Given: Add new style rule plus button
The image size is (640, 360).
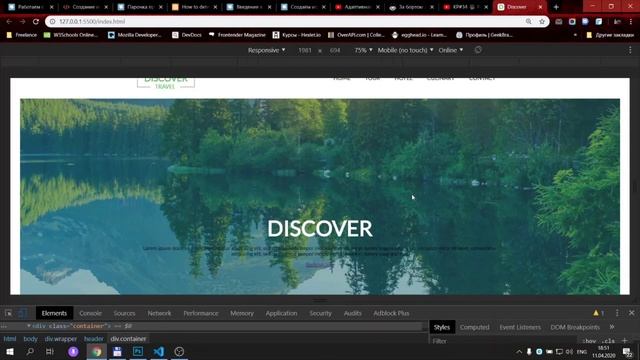Looking at the screenshot, I should 624,340.
